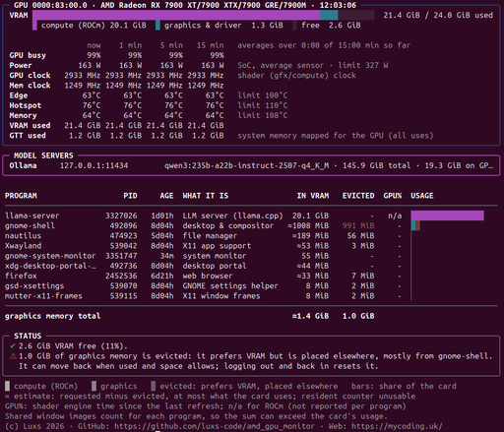
Task: Click the 12:03:06 clock in the title
Action: point(338,5)
